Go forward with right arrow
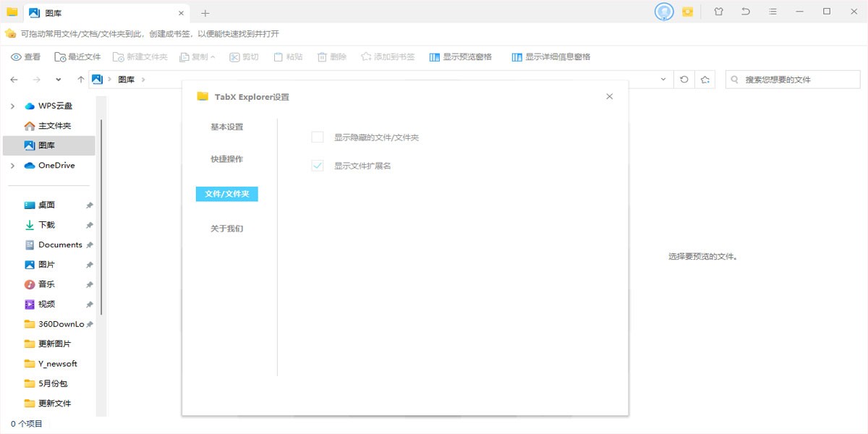The width and height of the screenshot is (868, 434). pyautogui.click(x=37, y=80)
